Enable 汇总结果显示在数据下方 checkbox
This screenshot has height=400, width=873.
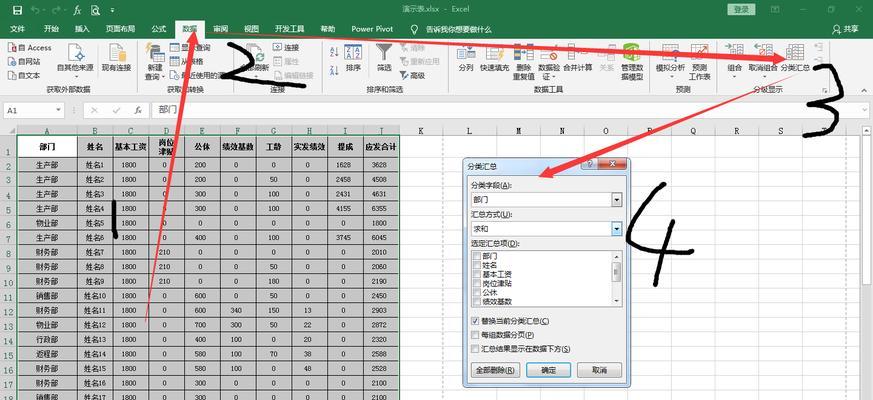[x=475, y=349]
